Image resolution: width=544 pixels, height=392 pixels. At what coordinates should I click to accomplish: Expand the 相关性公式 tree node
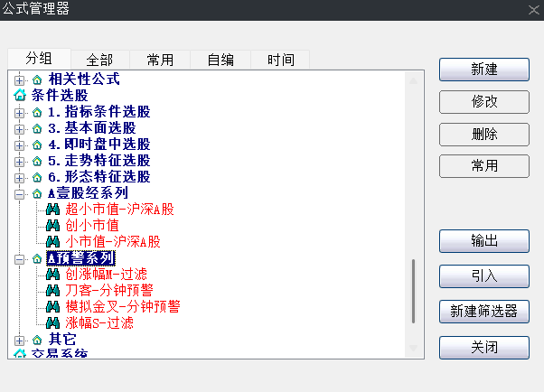(x=20, y=79)
